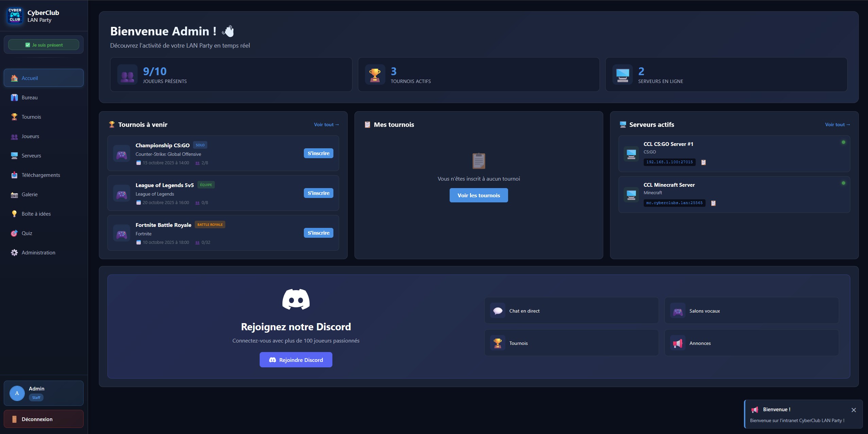Click the Administration gear icon
This screenshot has height=434, width=868.
[14, 252]
